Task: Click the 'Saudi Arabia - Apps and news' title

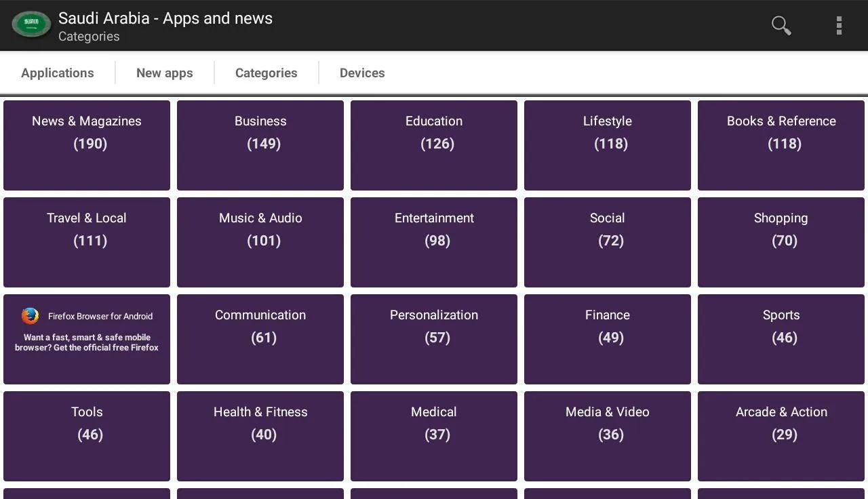Action: click(x=165, y=18)
